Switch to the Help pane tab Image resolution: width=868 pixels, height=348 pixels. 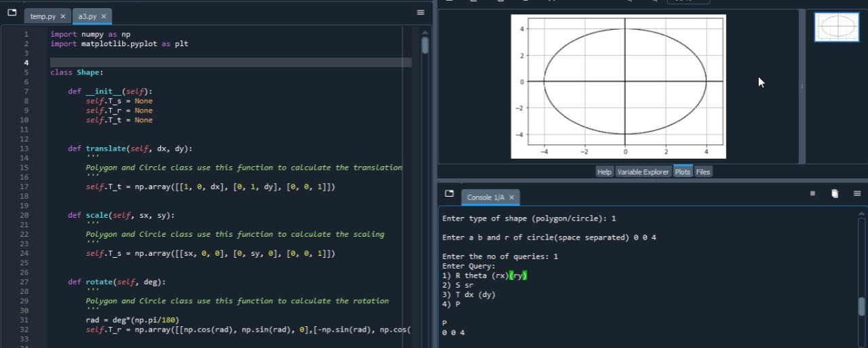pos(604,172)
